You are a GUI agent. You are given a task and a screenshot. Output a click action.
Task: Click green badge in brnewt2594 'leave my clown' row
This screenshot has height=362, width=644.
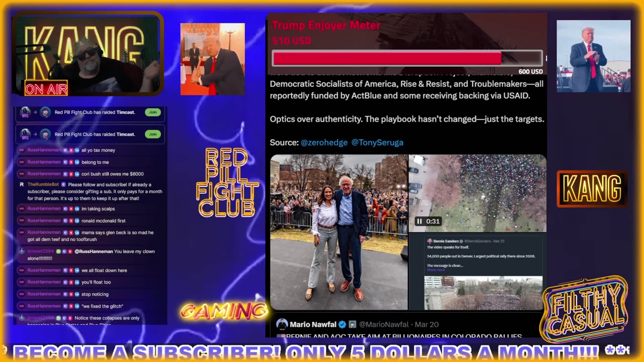point(58,251)
